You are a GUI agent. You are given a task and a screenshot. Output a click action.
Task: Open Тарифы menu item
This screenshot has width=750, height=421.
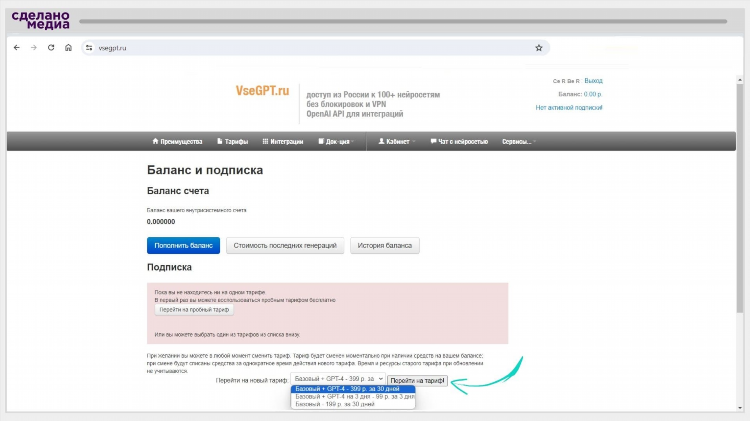click(232, 142)
